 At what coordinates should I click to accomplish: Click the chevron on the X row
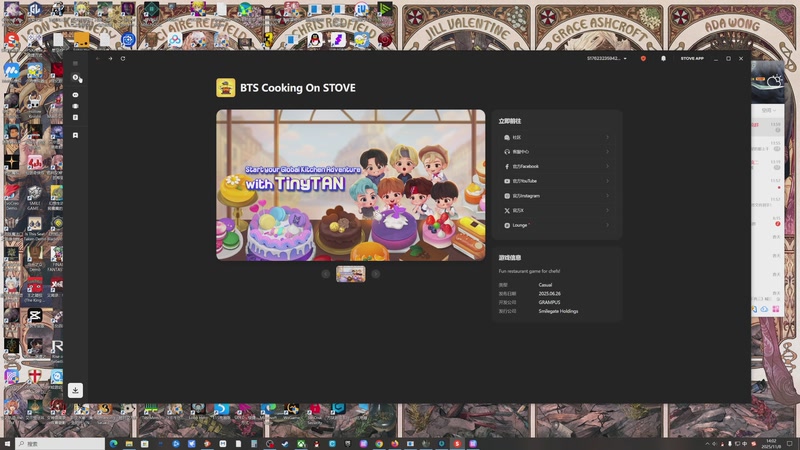[x=607, y=210]
